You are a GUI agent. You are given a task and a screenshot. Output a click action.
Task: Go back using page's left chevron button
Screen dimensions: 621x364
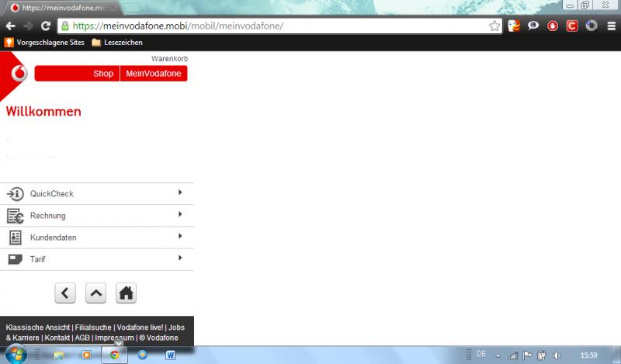point(65,293)
